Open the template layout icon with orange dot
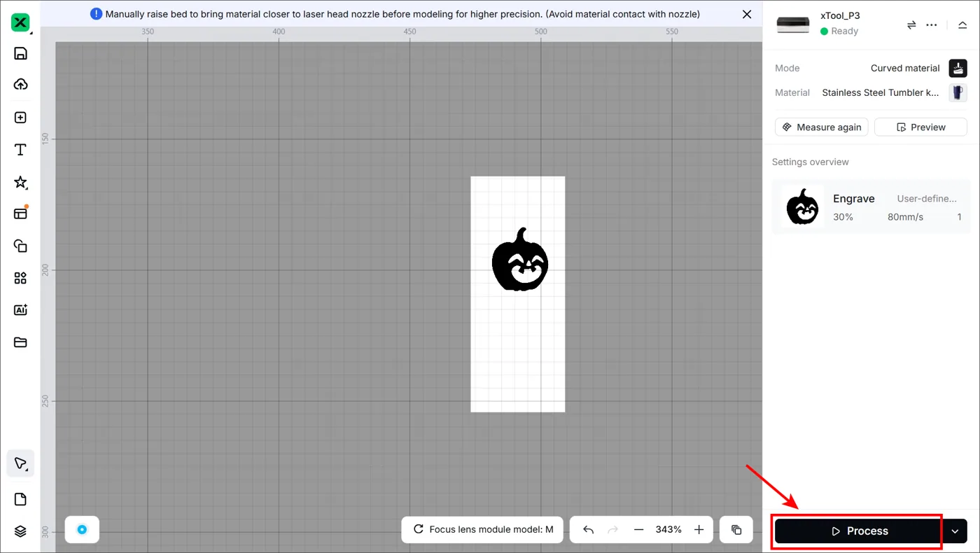The image size is (980, 553). pos(20,213)
